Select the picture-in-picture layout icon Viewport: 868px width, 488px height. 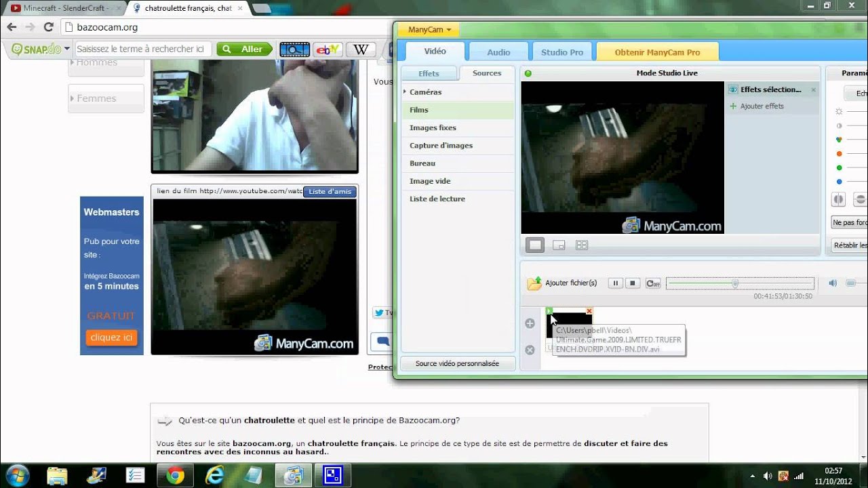click(559, 245)
